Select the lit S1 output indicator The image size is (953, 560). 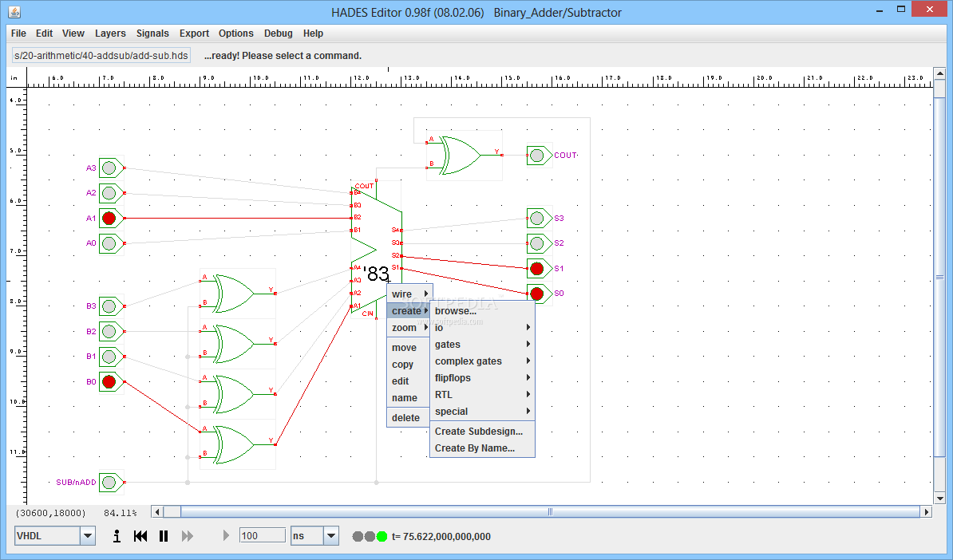click(x=537, y=269)
